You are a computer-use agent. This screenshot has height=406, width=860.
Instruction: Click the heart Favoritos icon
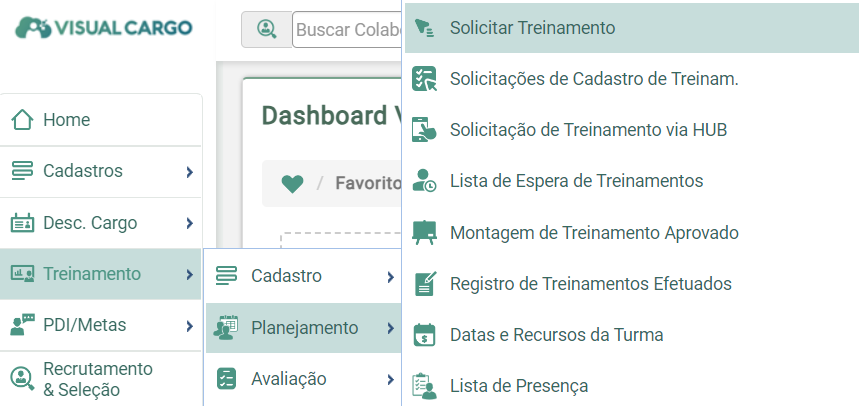click(292, 183)
